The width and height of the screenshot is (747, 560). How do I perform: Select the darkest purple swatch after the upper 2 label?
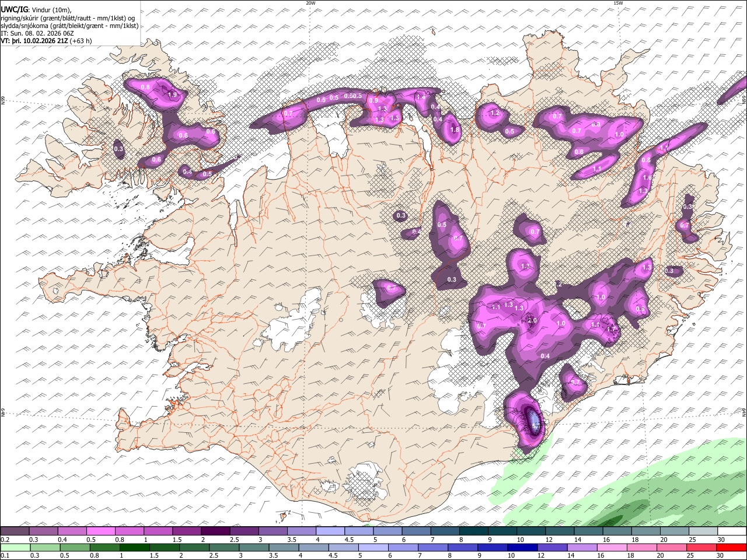click(215, 531)
